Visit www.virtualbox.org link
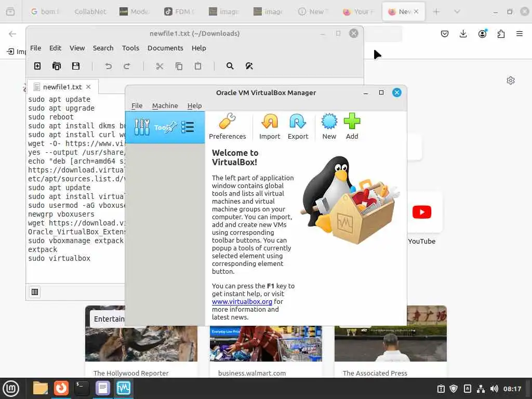This screenshot has height=399, width=532. pos(242,301)
